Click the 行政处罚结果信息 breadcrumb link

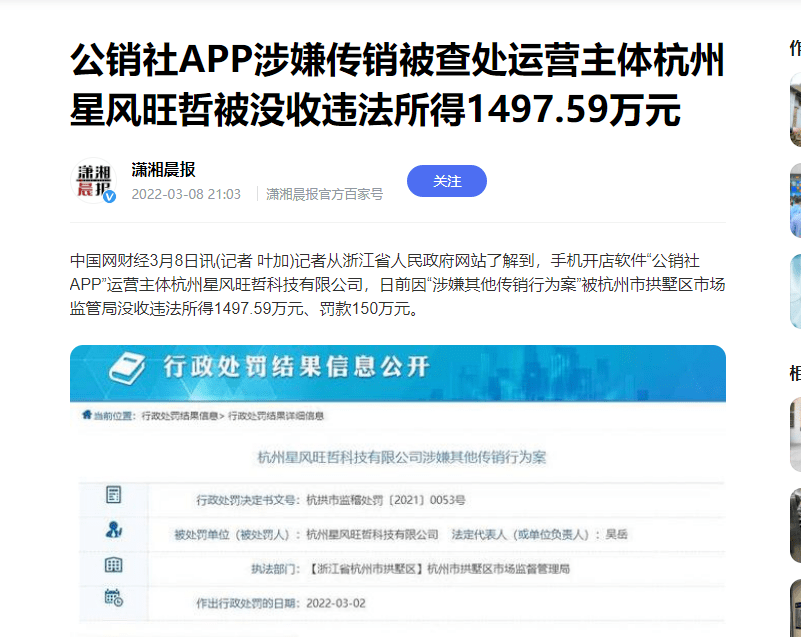coord(180,416)
